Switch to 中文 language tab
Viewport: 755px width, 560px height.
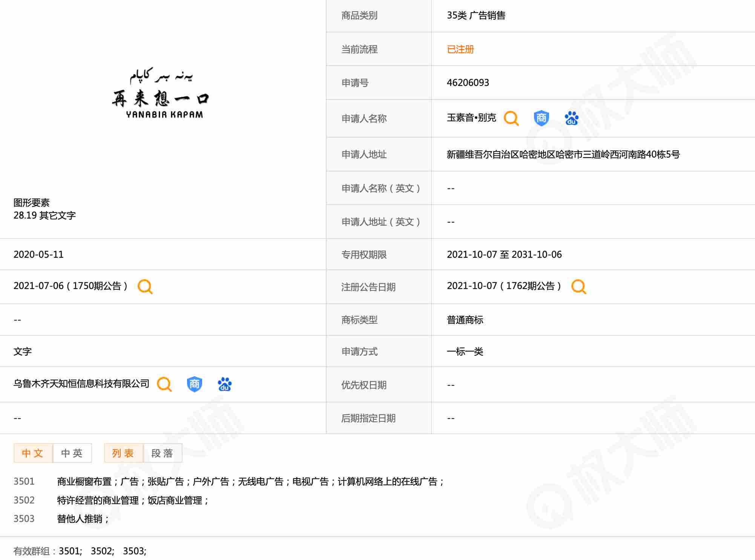pos(33,453)
